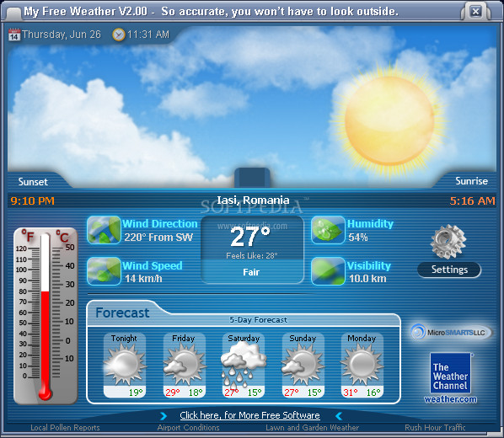Select Friday's partly cloudy forecast icon
Image resolution: width=504 pixels, height=438 pixels.
pyautogui.click(x=185, y=364)
